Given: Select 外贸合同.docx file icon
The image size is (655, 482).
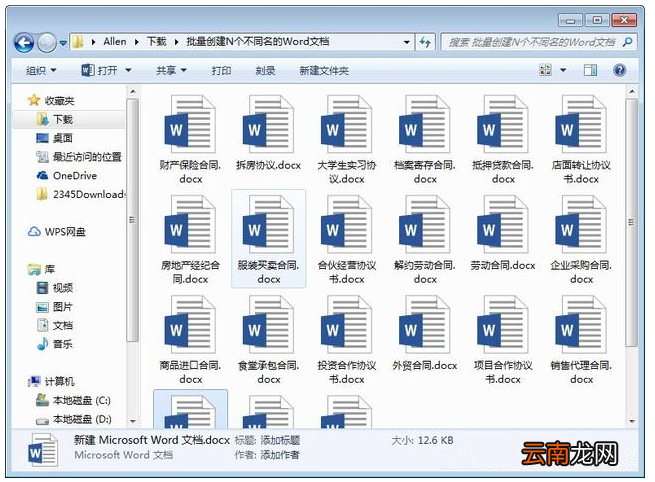Looking at the screenshot, I should pos(424,325).
